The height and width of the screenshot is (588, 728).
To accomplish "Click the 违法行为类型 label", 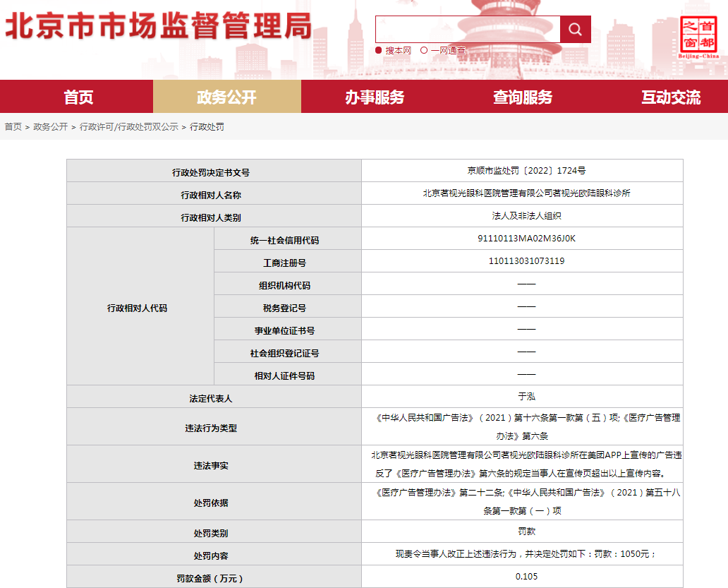I will [x=211, y=428].
